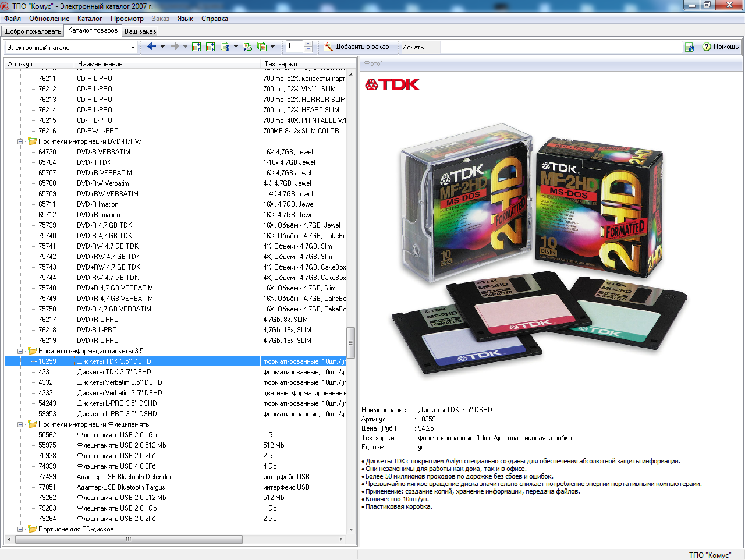Click the toolbar icon showing stacked green coins

coord(247,47)
